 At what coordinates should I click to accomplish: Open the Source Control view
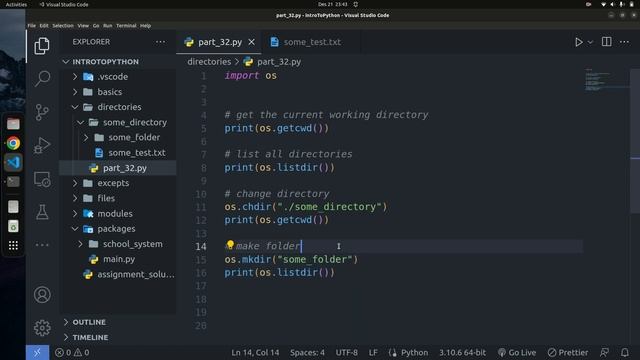(42, 112)
